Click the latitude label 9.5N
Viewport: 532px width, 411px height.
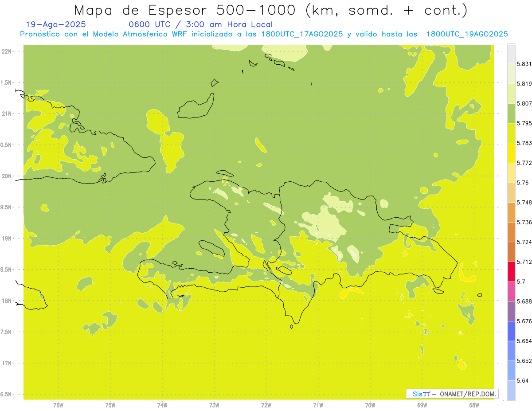tap(6, 207)
